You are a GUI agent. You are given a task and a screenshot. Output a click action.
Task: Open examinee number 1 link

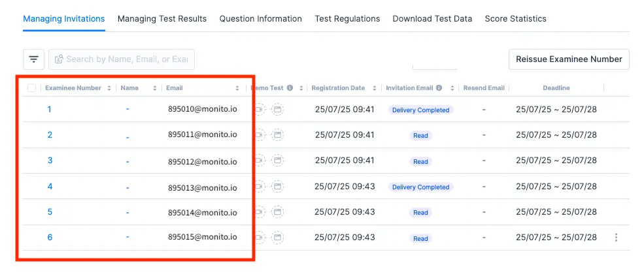[x=49, y=110]
